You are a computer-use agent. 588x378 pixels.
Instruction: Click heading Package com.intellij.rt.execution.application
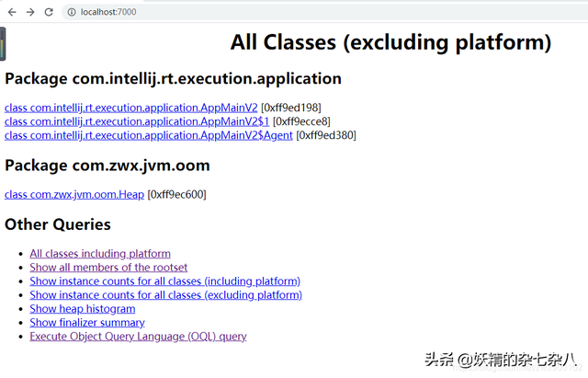coord(173,79)
